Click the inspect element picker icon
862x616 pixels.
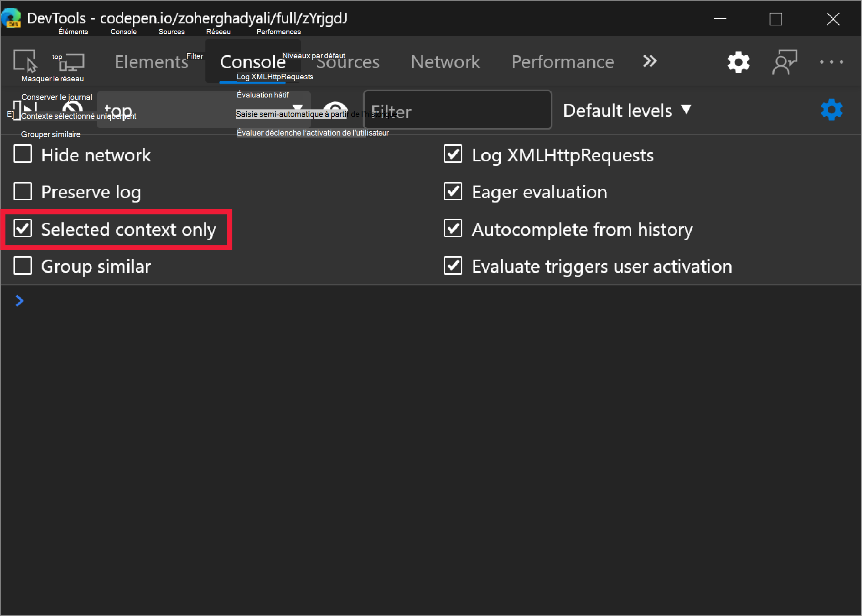tap(25, 61)
